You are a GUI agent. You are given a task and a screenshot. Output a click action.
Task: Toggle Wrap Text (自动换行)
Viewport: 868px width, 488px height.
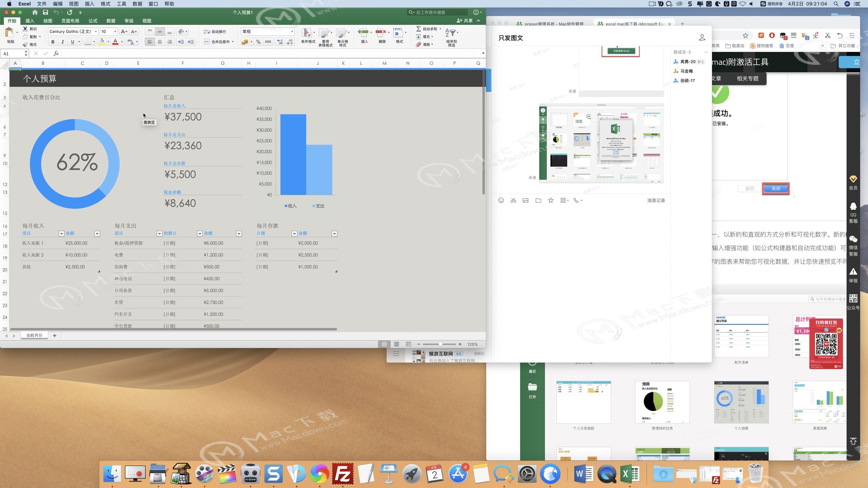[215, 32]
